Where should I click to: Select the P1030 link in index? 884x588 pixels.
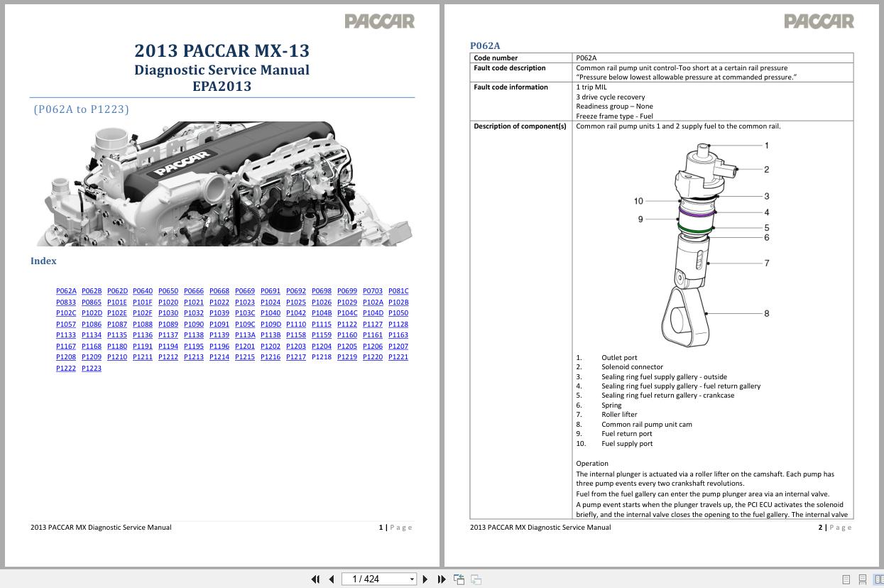click(168, 313)
